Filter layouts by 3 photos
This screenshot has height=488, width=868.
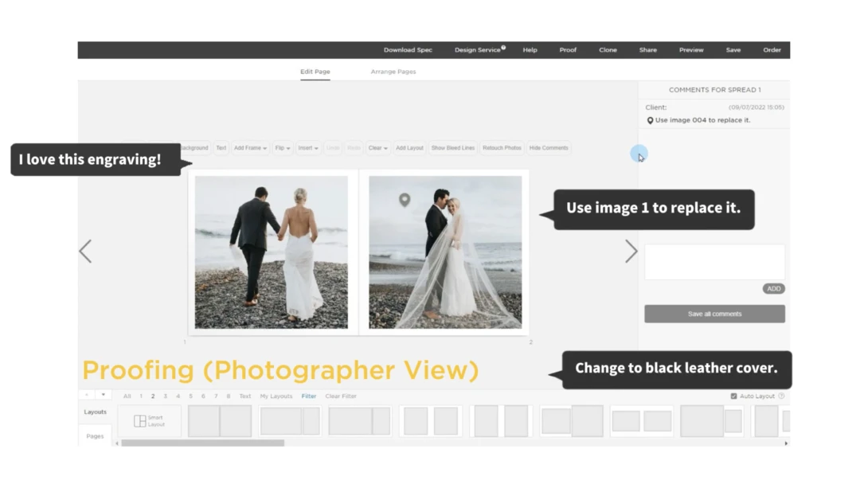pyautogui.click(x=165, y=396)
